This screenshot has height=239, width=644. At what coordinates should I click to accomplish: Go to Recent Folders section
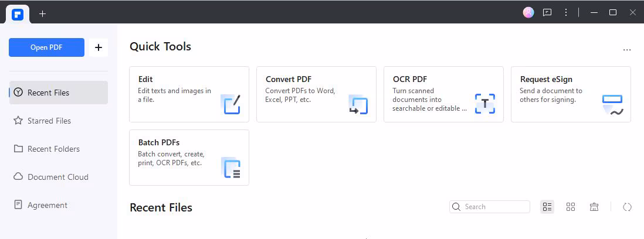pyautogui.click(x=53, y=149)
